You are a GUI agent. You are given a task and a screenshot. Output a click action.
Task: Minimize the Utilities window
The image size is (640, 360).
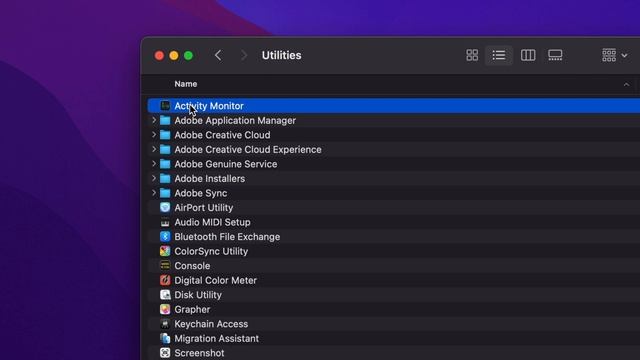click(174, 56)
